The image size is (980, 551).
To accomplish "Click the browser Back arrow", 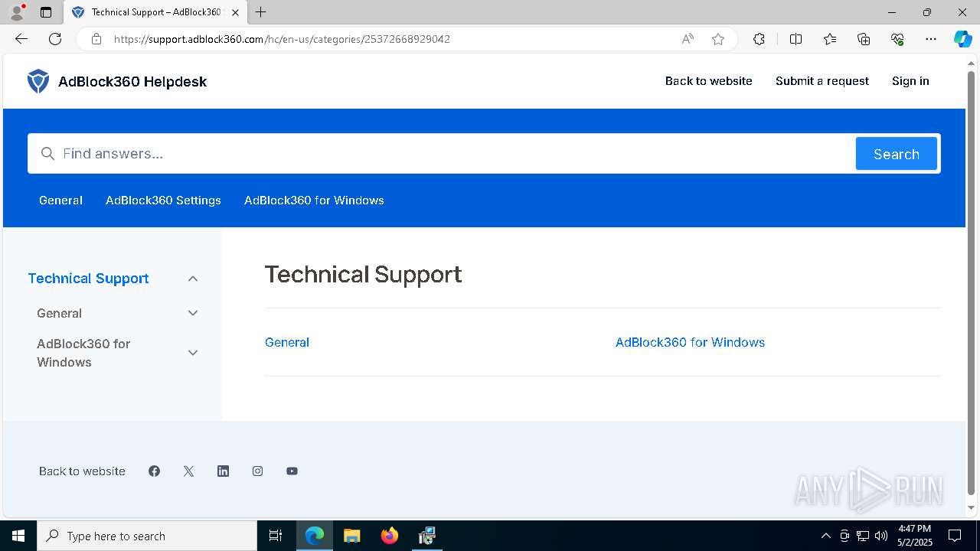I will point(21,39).
